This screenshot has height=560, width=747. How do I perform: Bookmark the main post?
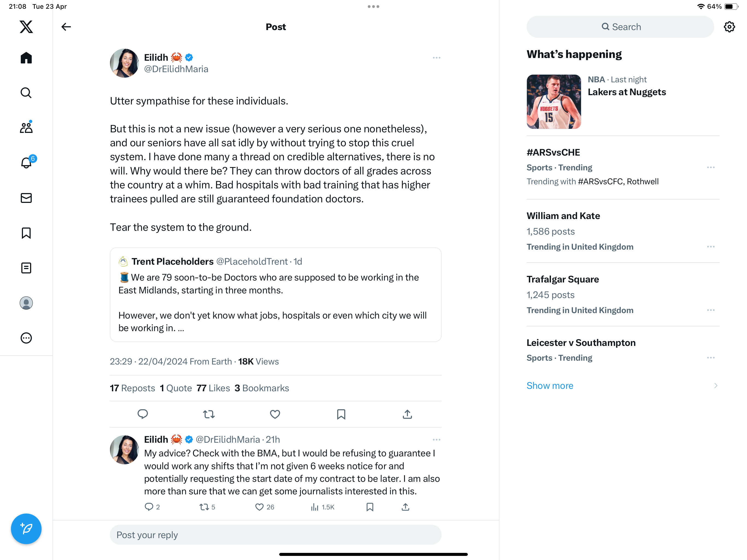pyautogui.click(x=341, y=414)
